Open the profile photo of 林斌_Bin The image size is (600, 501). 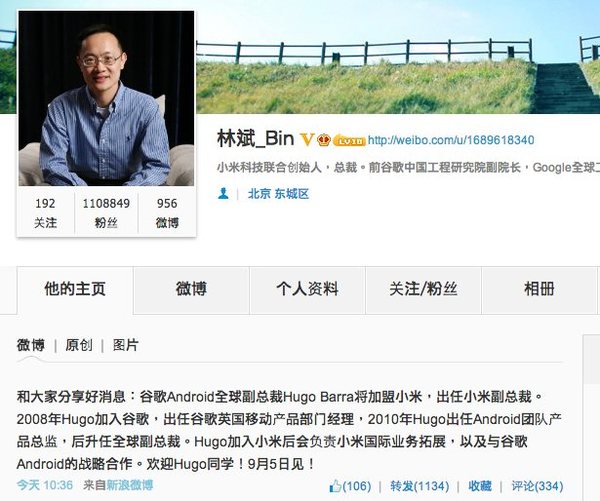pyautogui.click(x=106, y=98)
